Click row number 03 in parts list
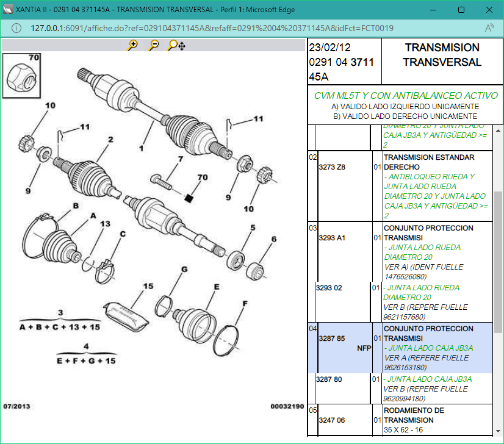Screen dimensions: 504x444 coord(313,227)
